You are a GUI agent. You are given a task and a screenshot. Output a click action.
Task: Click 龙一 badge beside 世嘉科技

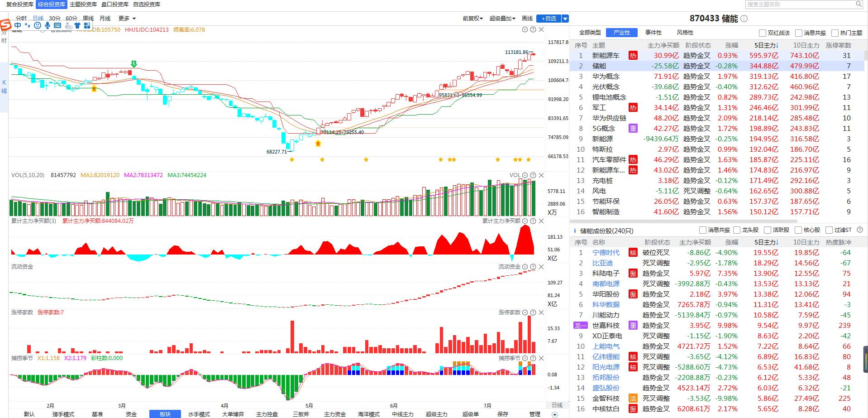(581, 326)
